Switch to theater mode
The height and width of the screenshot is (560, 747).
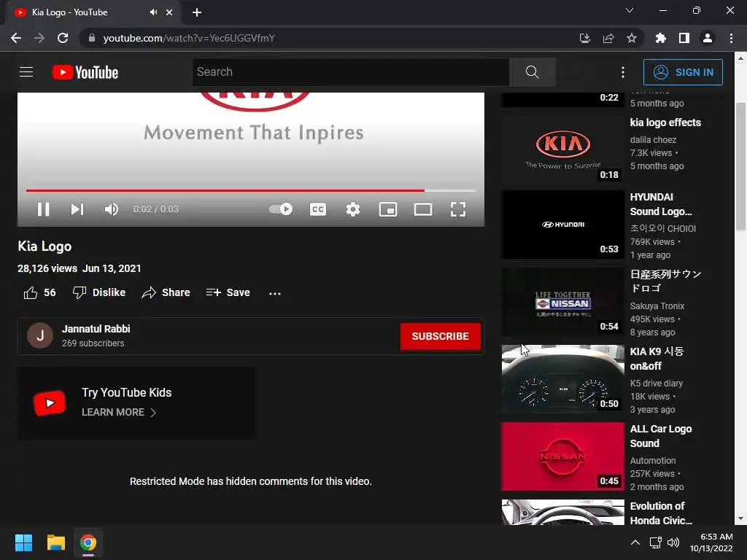[x=423, y=209]
